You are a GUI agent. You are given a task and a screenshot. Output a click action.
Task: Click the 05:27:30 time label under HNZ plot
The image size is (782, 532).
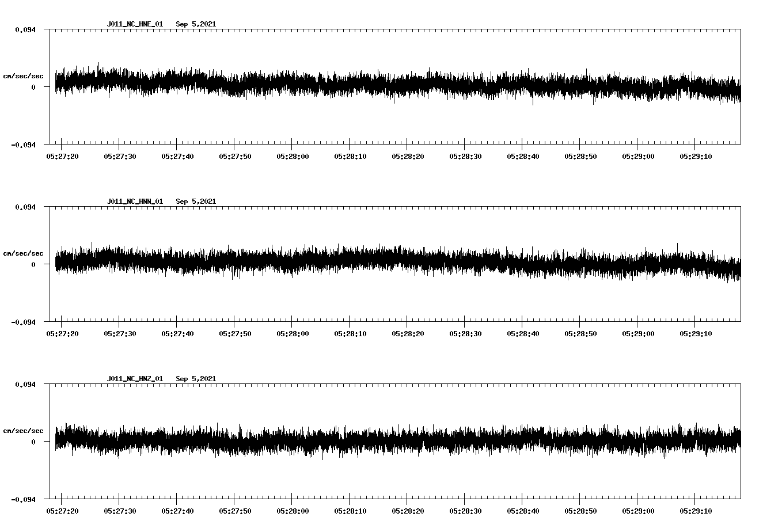120,511
